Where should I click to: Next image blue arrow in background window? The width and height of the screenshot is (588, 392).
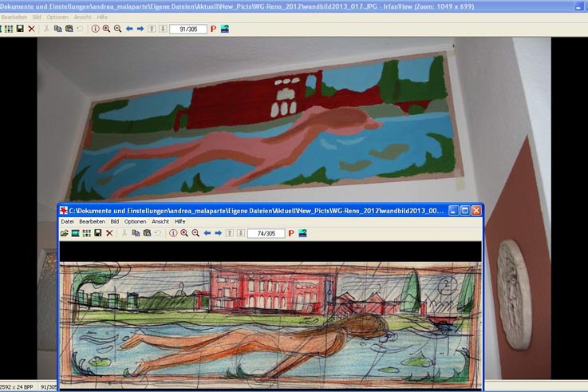(x=140, y=29)
